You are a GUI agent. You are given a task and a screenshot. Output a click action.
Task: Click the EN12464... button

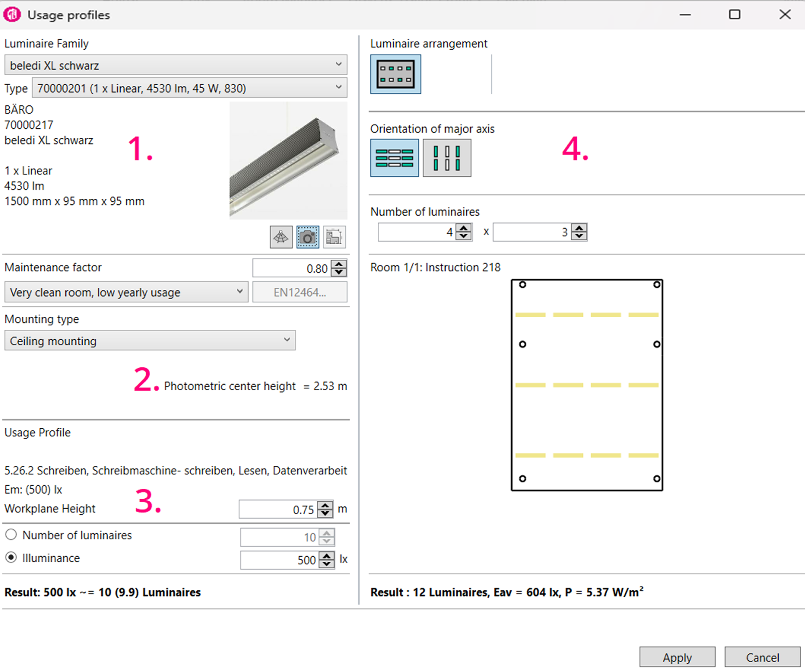tap(300, 292)
